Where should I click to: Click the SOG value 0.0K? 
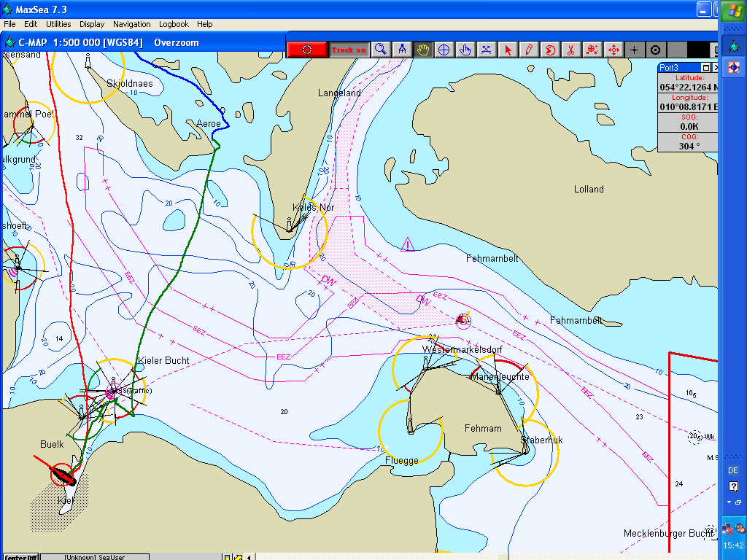689,126
